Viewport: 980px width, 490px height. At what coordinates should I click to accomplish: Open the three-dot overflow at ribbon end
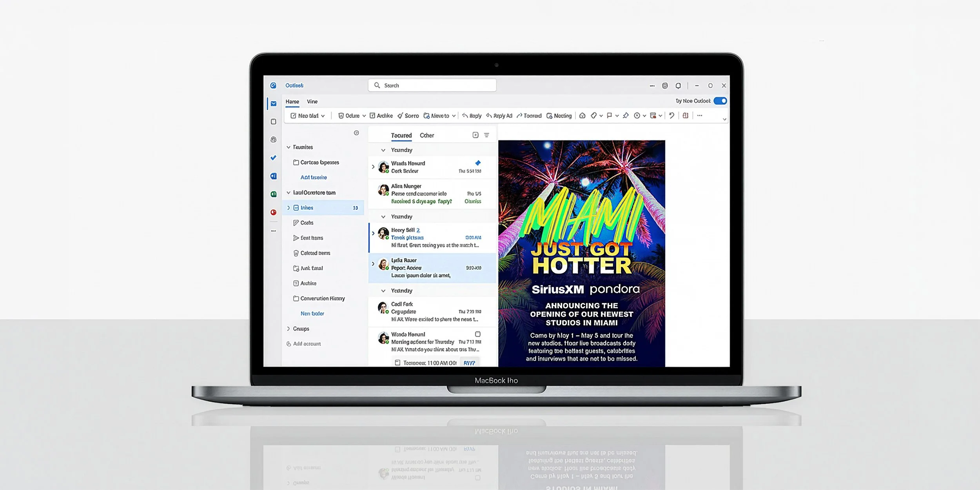click(x=700, y=116)
